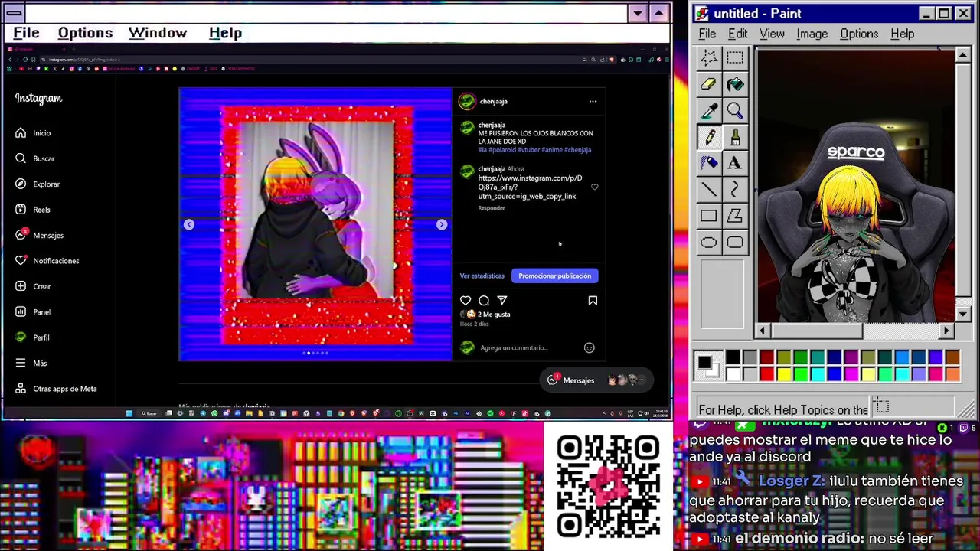Image resolution: width=980 pixels, height=551 pixels.
Task: Open Panel from Instagram sidebar
Action: tap(33, 312)
